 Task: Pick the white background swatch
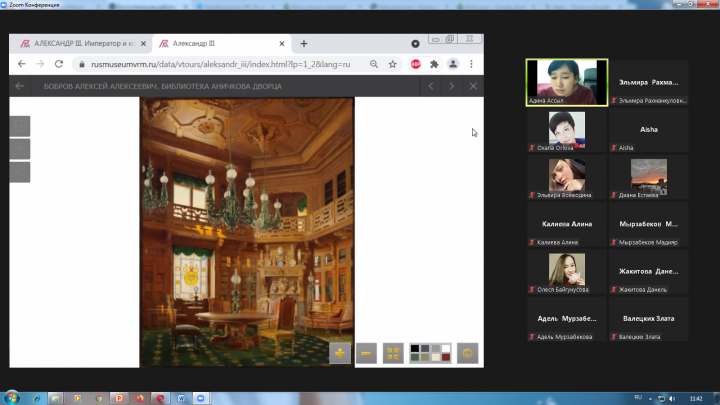[446, 349]
